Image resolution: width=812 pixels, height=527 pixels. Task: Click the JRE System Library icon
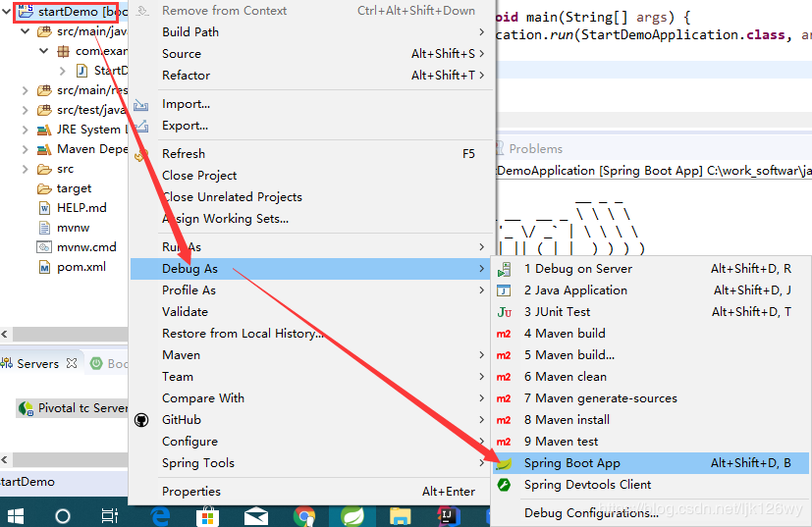point(44,130)
